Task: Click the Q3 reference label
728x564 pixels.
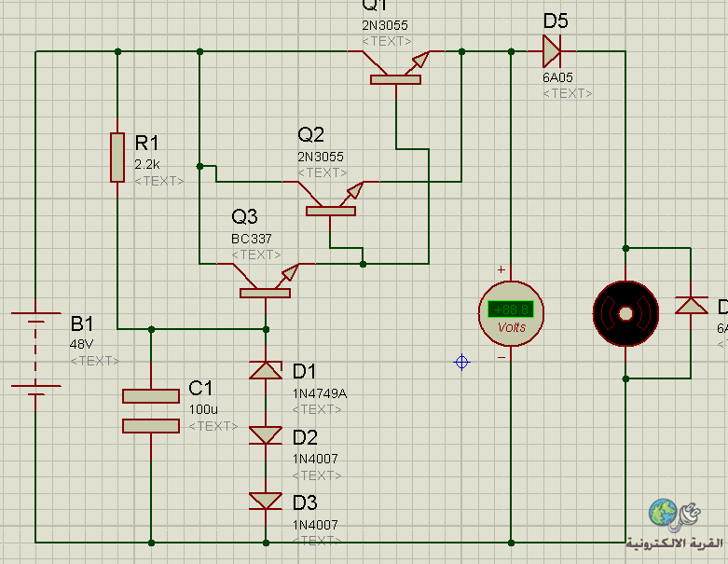Action: click(244, 217)
